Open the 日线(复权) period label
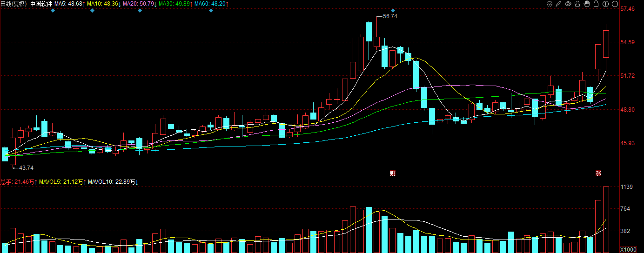This screenshot has height=253, width=644. click(x=14, y=4)
